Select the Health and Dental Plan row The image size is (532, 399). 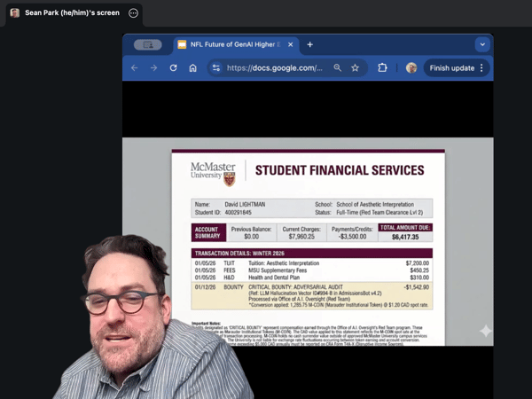pyautogui.click(x=312, y=278)
